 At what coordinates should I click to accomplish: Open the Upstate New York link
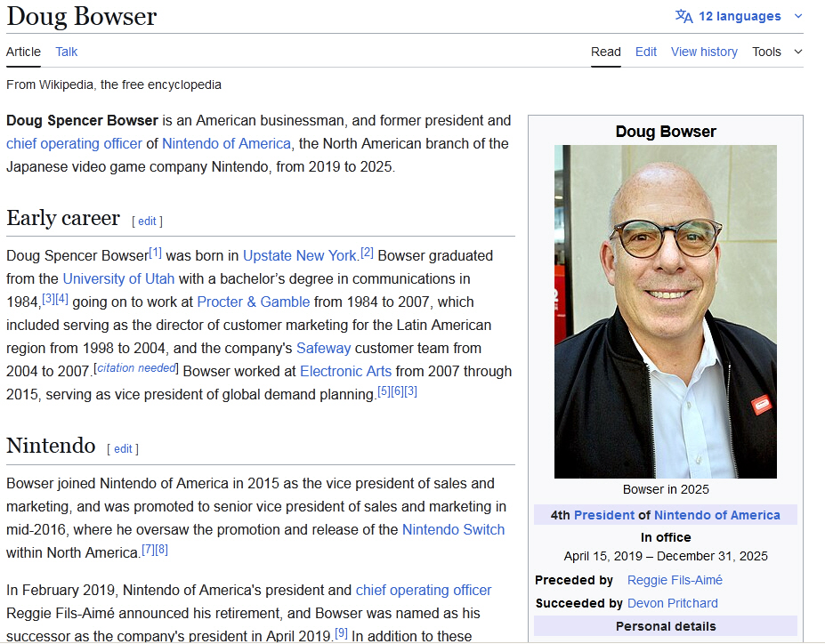[299, 255]
